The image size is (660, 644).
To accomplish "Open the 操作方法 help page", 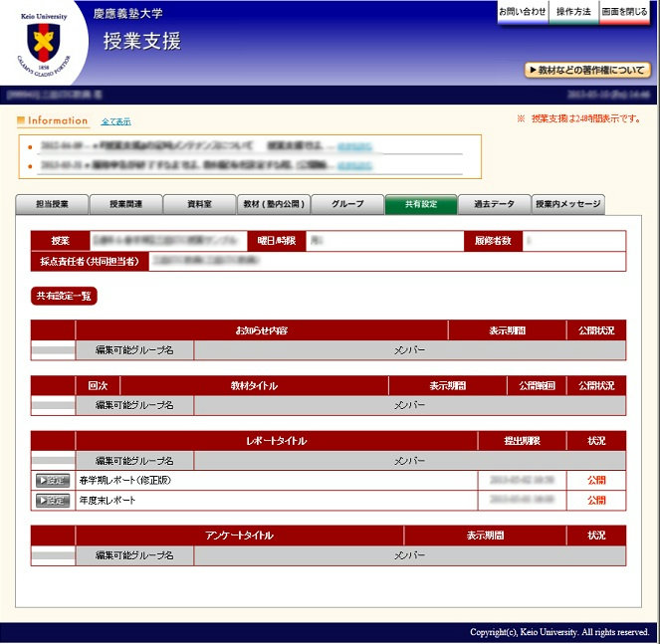I will click(573, 12).
